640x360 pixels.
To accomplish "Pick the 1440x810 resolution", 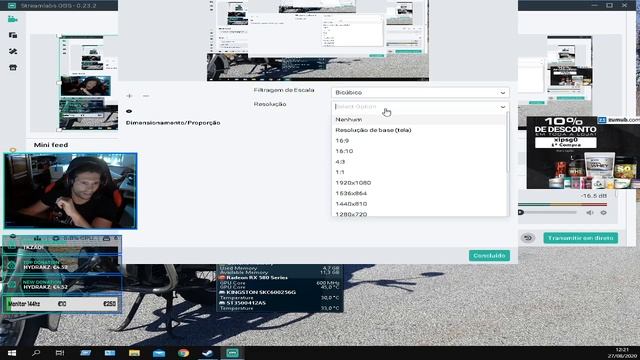I will click(419, 204).
